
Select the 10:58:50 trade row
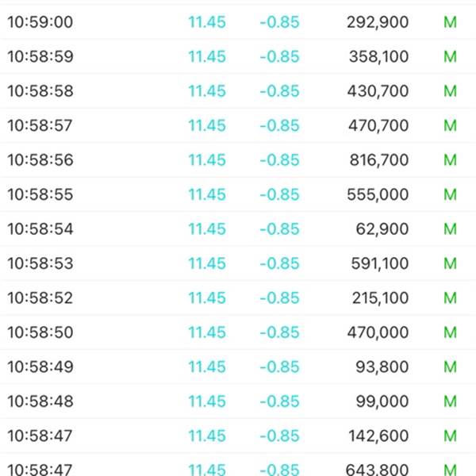pyautogui.click(x=238, y=332)
